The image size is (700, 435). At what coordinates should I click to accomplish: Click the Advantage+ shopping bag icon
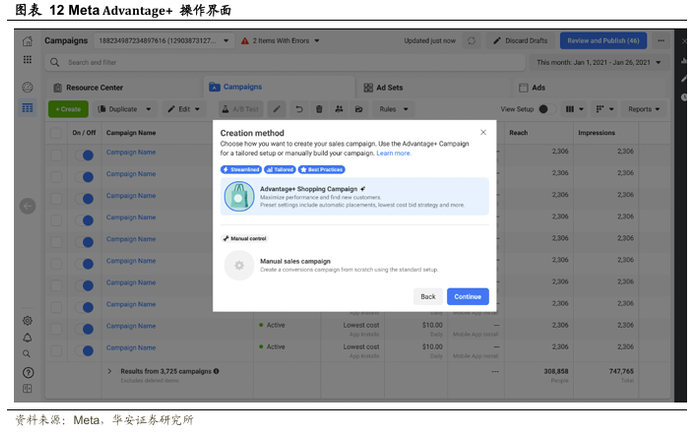tap(239, 197)
